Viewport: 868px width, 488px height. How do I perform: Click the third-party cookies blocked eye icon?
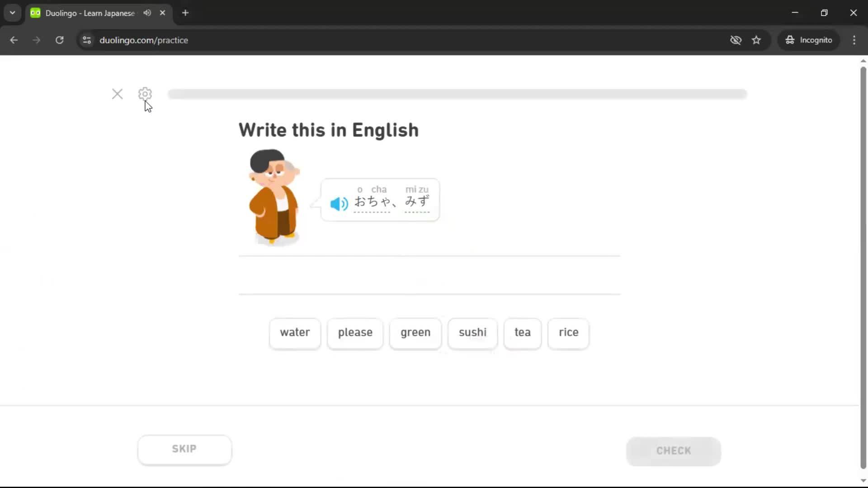point(736,40)
